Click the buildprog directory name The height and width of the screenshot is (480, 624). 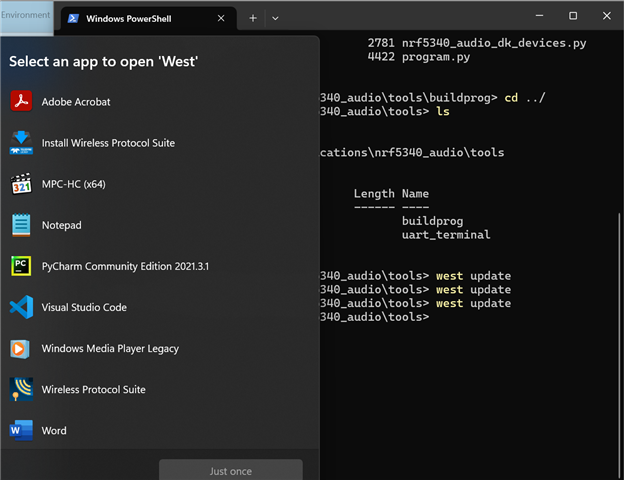click(432, 221)
